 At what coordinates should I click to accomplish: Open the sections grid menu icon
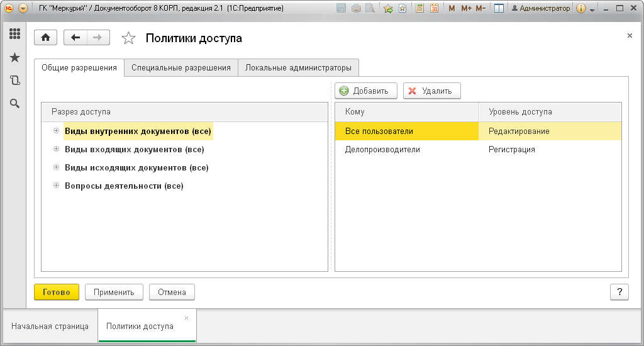(15, 34)
